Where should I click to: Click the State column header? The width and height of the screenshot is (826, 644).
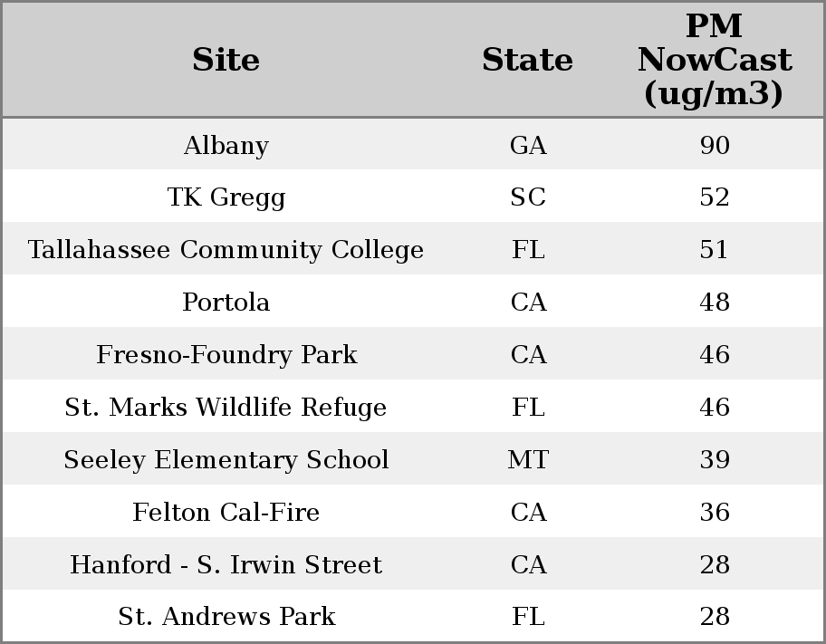point(528,60)
